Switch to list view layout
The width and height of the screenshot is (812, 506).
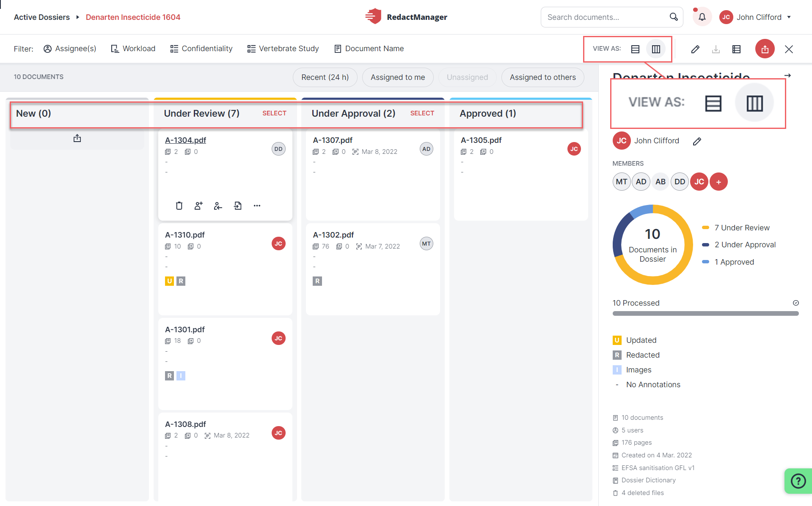click(635, 49)
